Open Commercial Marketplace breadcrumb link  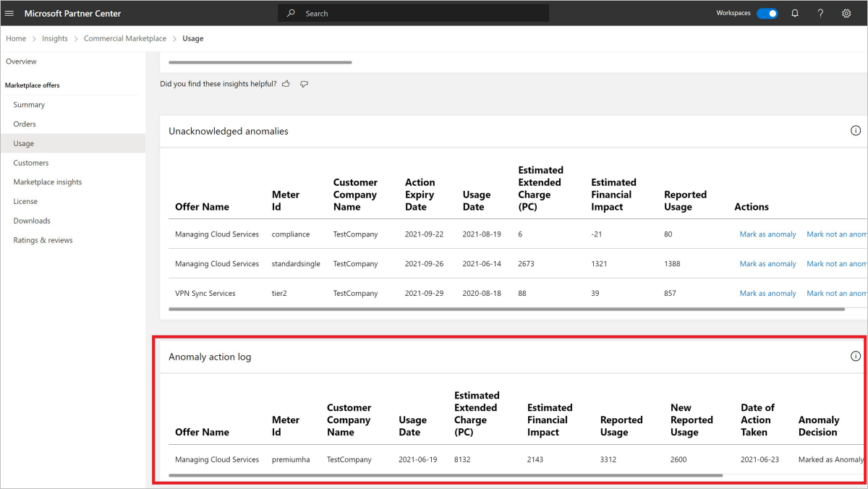click(125, 38)
